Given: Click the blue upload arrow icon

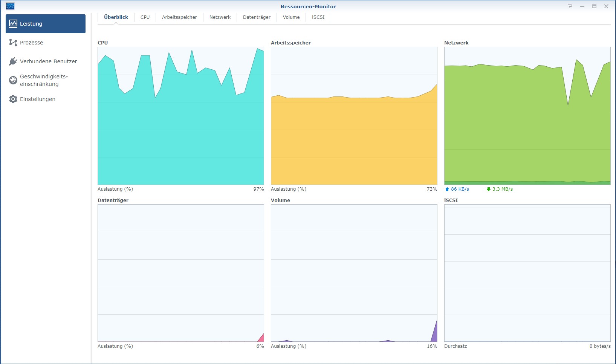Looking at the screenshot, I should [447, 189].
